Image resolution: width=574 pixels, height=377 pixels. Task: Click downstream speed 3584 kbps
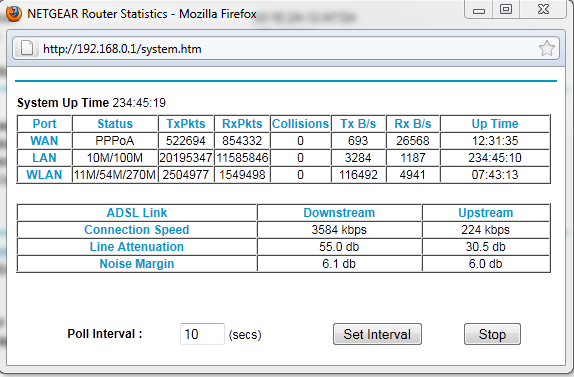click(339, 229)
